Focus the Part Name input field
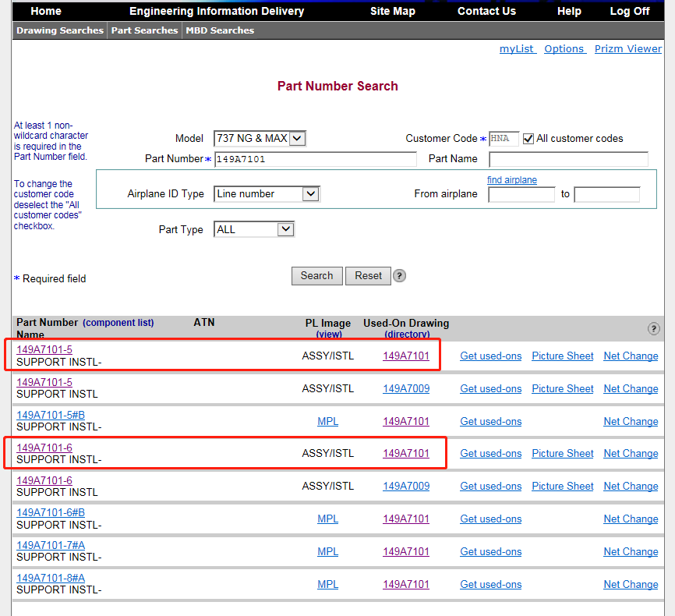The width and height of the screenshot is (675, 616). [x=568, y=159]
